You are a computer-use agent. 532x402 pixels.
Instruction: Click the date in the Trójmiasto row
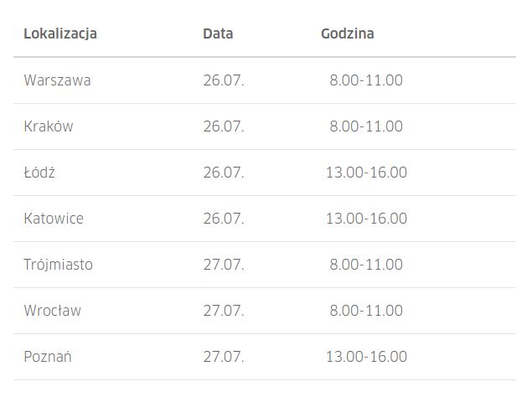[x=224, y=265]
